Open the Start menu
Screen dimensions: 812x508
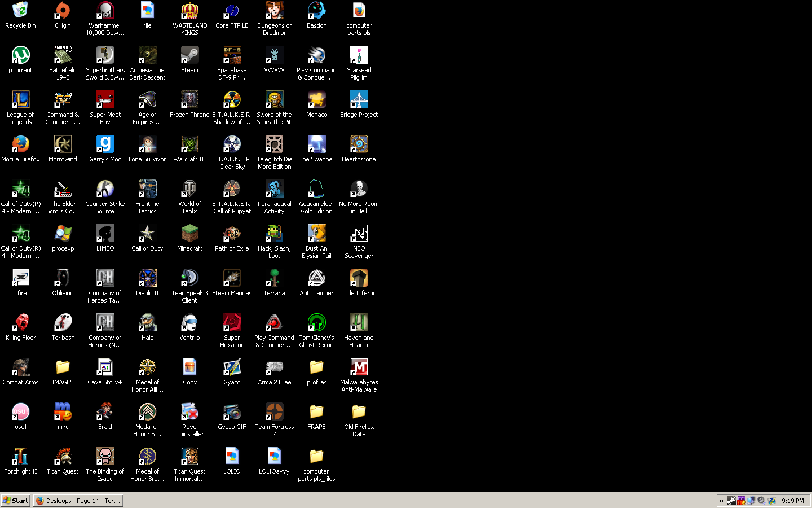click(16, 501)
